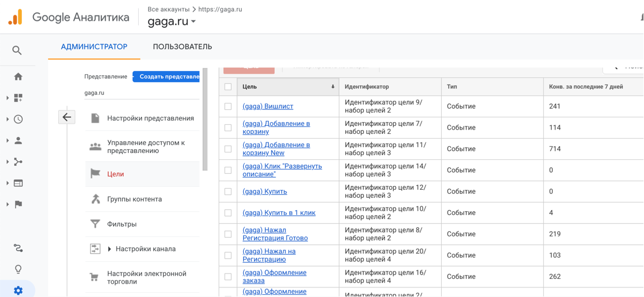Click the back arrow button in view column
644x297 pixels.
pos(67,117)
